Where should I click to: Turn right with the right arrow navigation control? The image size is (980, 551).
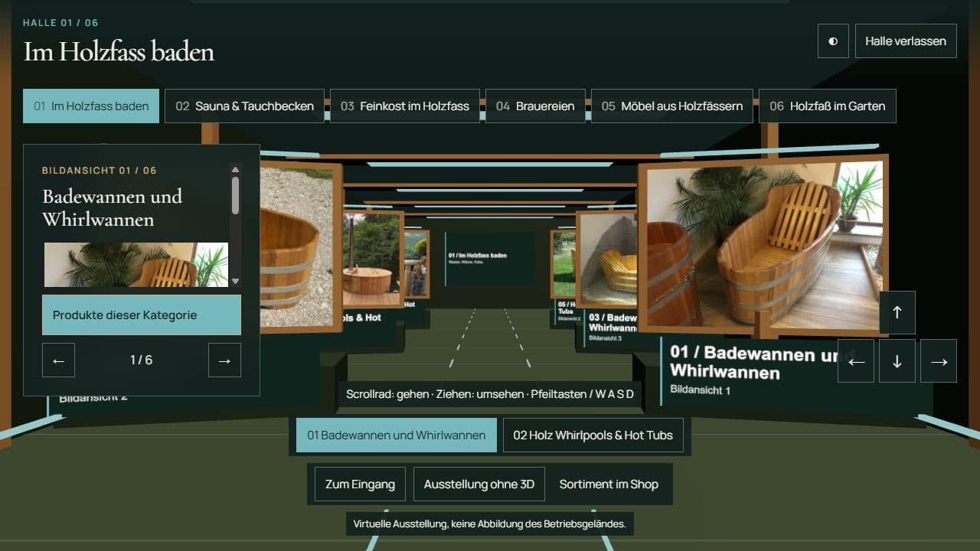939,361
